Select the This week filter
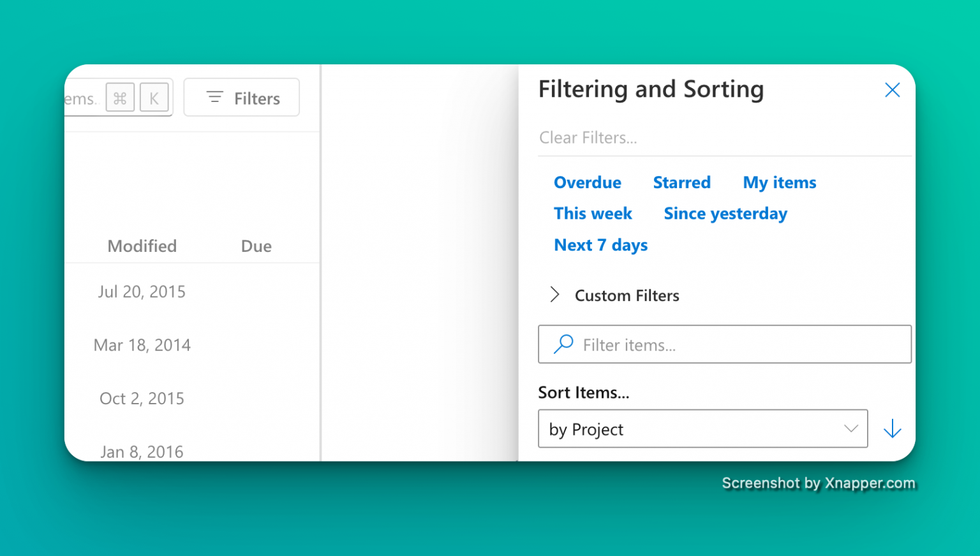 (x=593, y=214)
